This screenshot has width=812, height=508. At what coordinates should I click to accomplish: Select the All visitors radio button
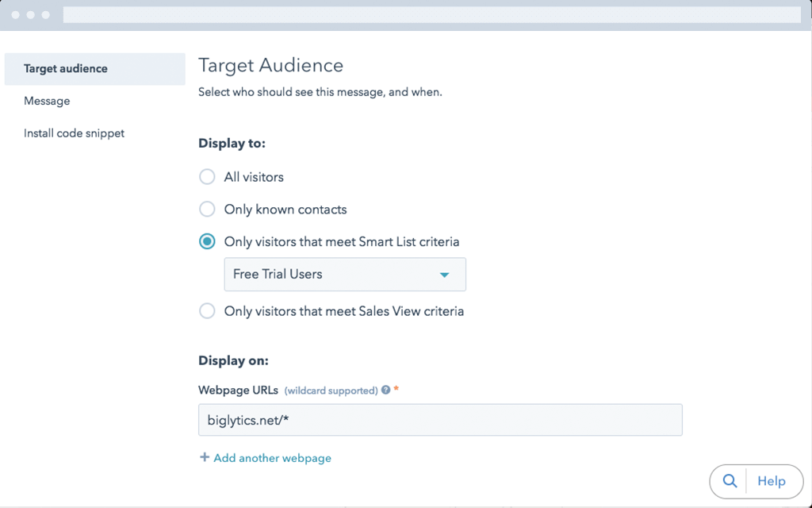[207, 176]
